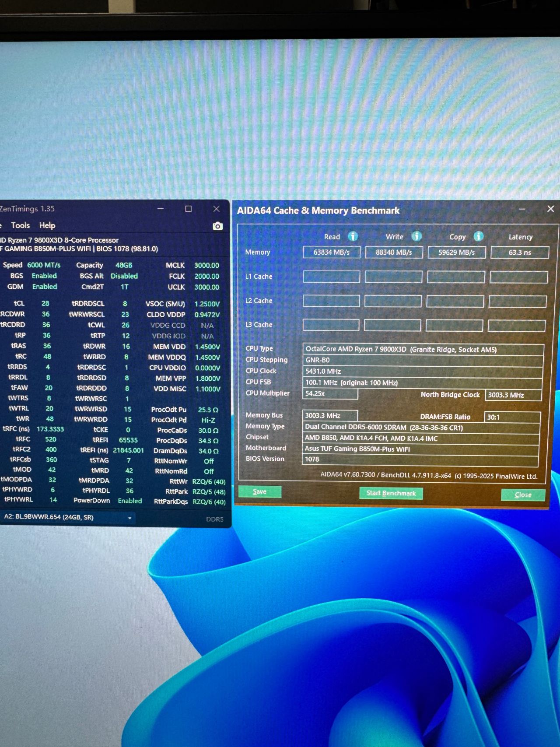Click the green Close button in AIDA64
Viewport: 560px width, 747px height.
click(523, 494)
